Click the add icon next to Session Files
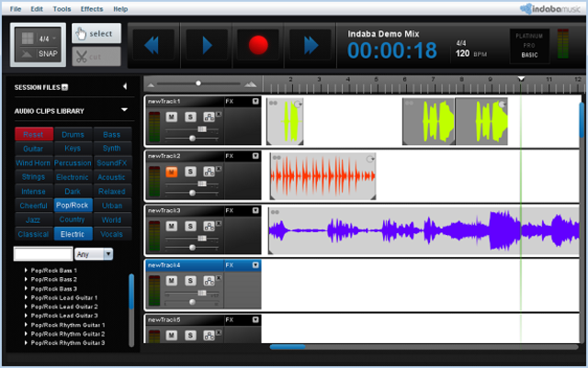 click(65, 87)
